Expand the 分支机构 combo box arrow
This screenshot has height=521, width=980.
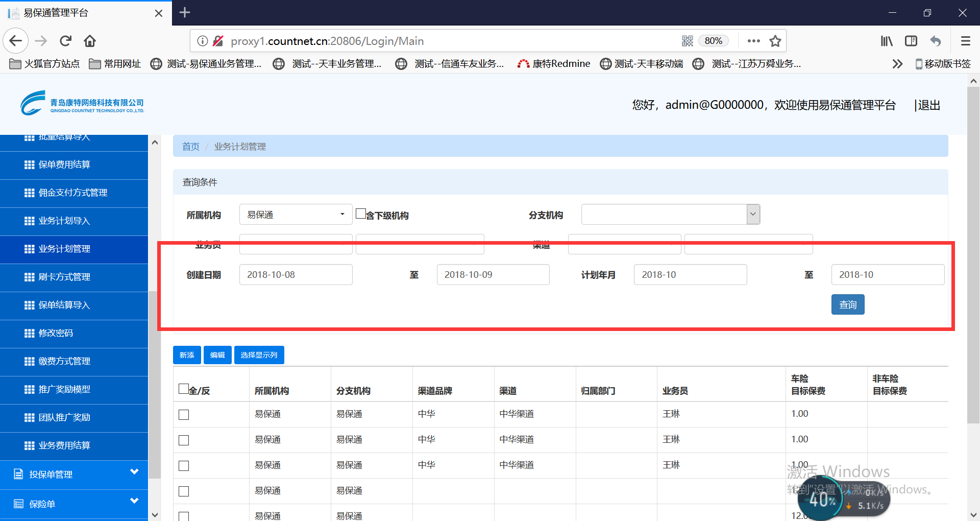(753, 215)
